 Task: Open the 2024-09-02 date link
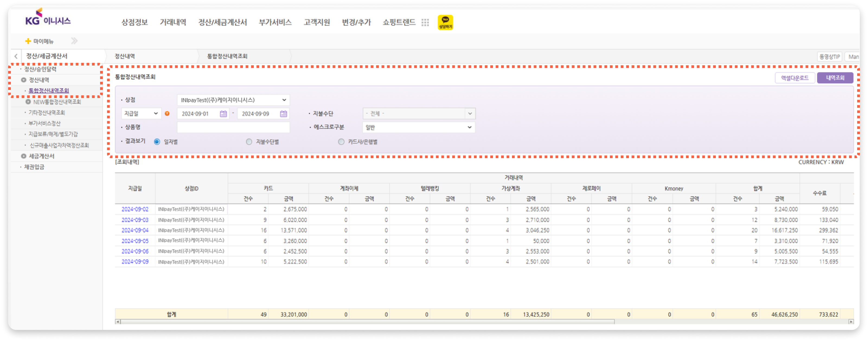pyautogui.click(x=135, y=209)
